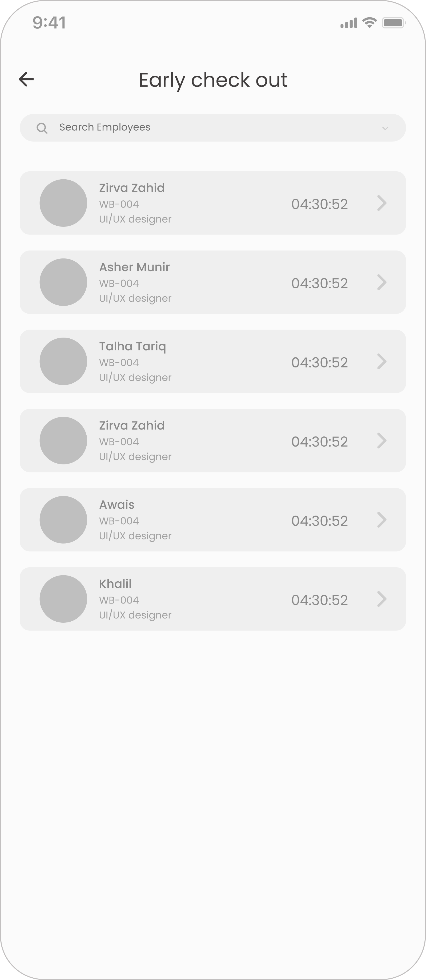Expand the Search Employees dropdown chevron
Viewport: 426px width, 980px height.
click(x=385, y=128)
